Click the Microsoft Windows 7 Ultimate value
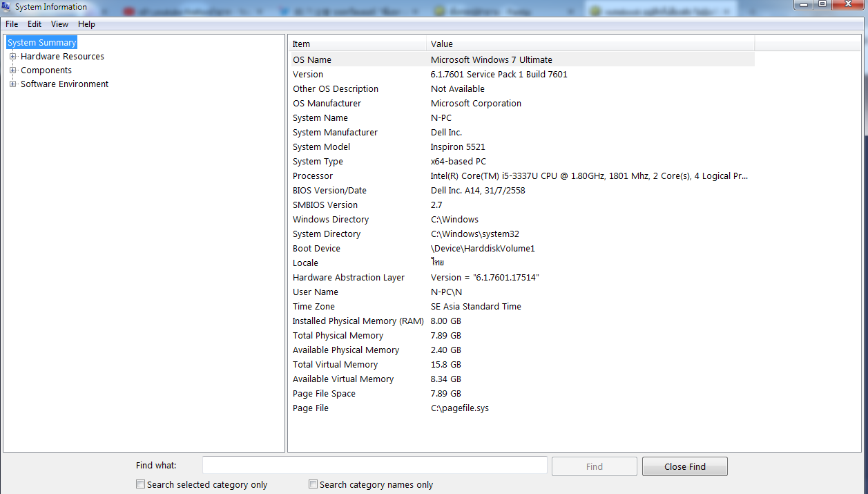This screenshot has width=868, height=494. coord(492,60)
